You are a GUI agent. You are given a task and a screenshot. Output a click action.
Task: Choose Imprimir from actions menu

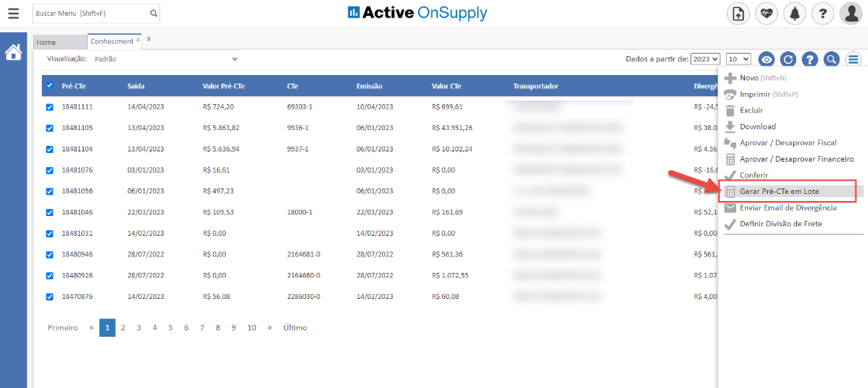(761, 95)
